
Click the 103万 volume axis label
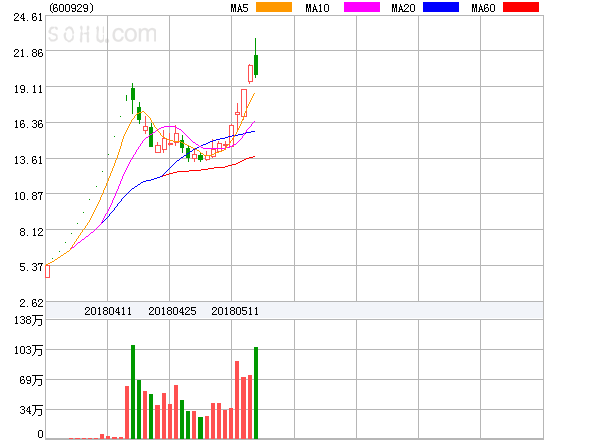tap(28, 350)
